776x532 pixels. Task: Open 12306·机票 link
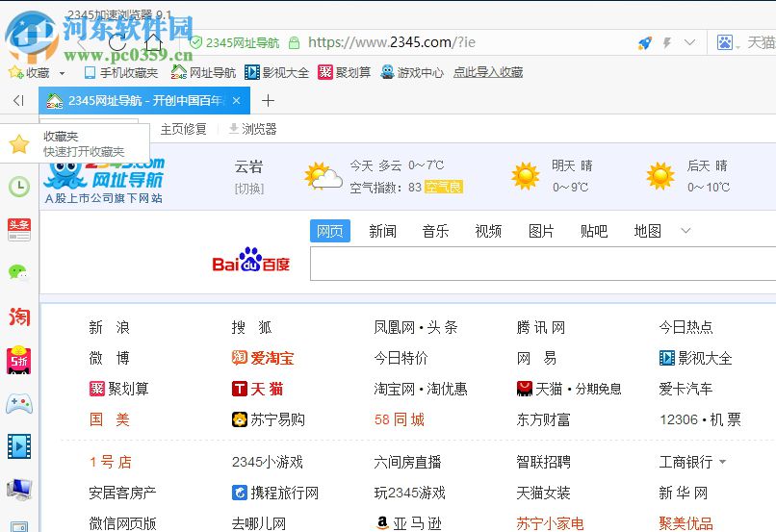tap(700, 419)
